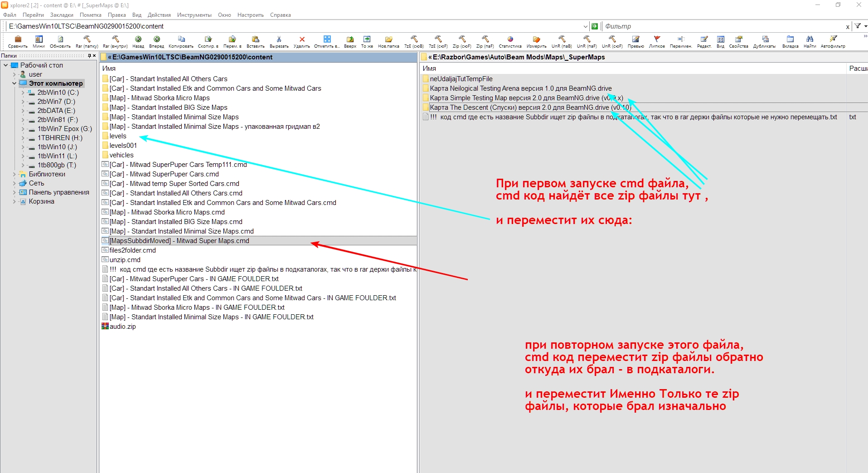
Task: Click the Перем. в (Move to) icon
Action: pyautogui.click(x=233, y=39)
